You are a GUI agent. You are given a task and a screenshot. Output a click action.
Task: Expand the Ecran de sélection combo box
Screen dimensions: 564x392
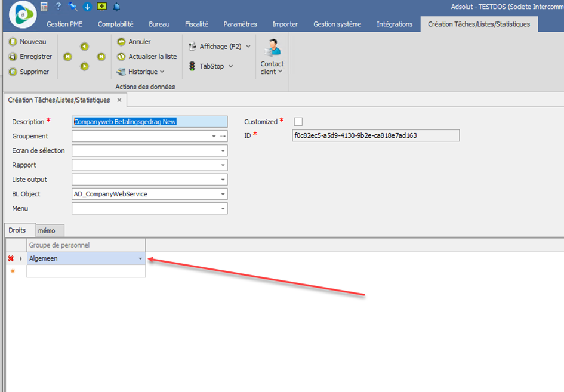click(223, 151)
